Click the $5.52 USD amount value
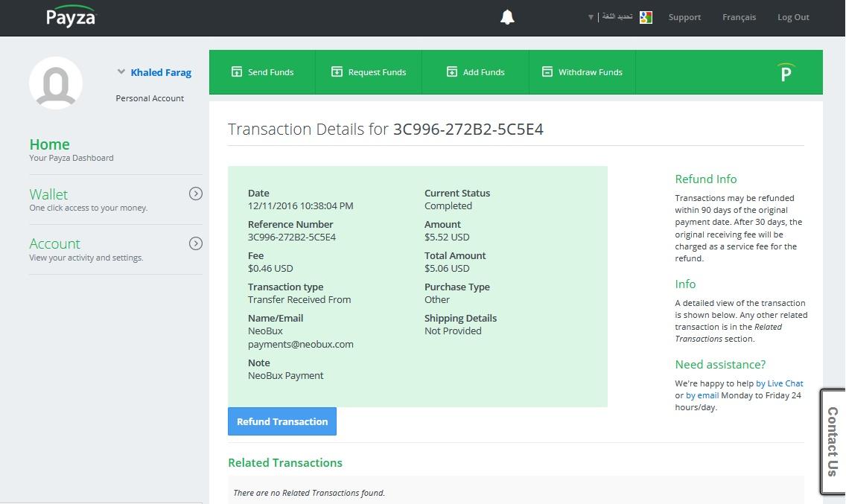The image size is (846, 504). tap(447, 237)
